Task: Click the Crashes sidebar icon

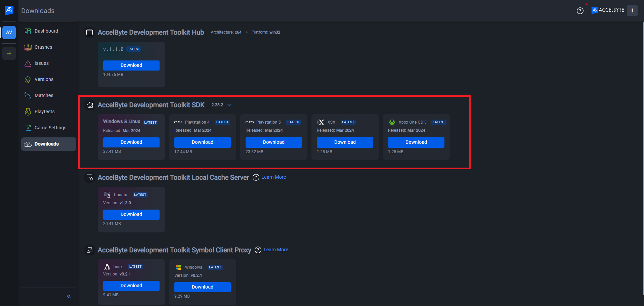Action: [x=28, y=47]
